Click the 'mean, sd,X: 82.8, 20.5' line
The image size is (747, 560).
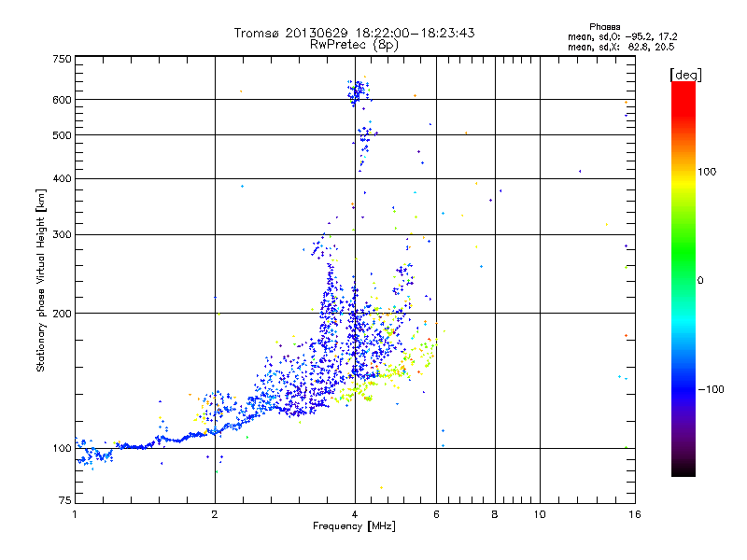point(621,47)
